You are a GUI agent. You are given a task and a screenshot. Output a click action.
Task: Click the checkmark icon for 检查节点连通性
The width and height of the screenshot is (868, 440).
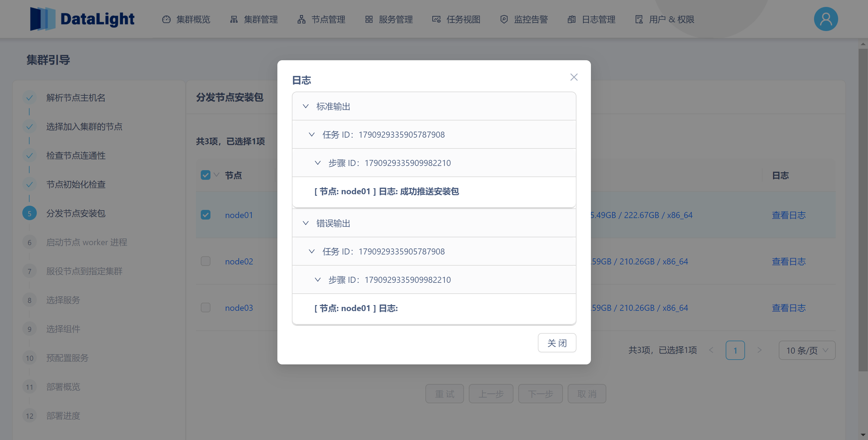pyautogui.click(x=29, y=155)
